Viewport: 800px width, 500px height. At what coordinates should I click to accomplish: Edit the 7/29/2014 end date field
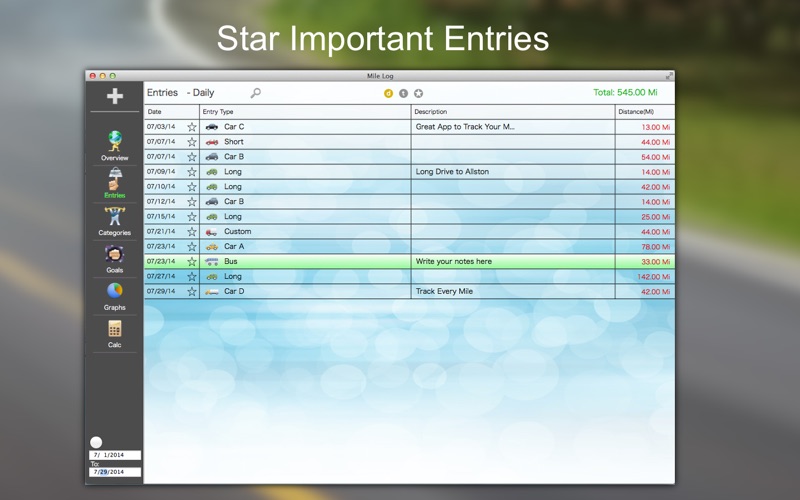click(115, 472)
